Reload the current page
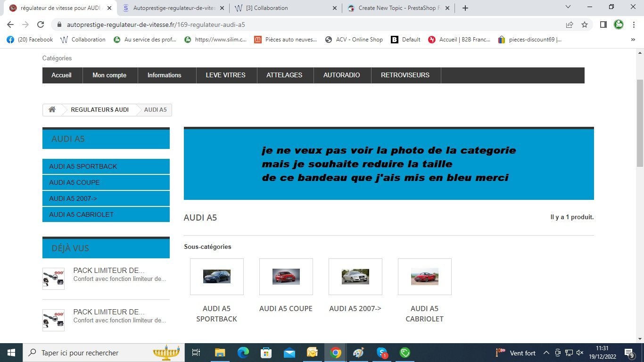The image size is (644, 362). coord(41,25)
